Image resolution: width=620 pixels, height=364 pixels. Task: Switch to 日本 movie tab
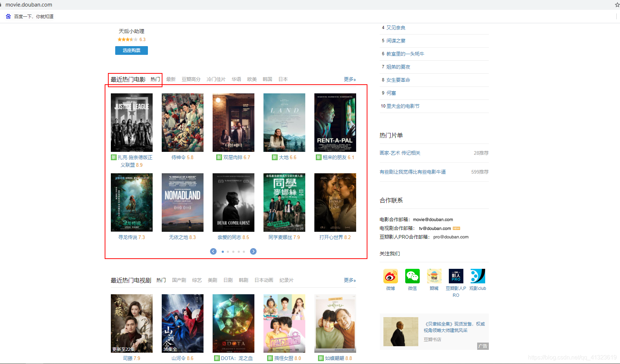(x=283, y=79)
